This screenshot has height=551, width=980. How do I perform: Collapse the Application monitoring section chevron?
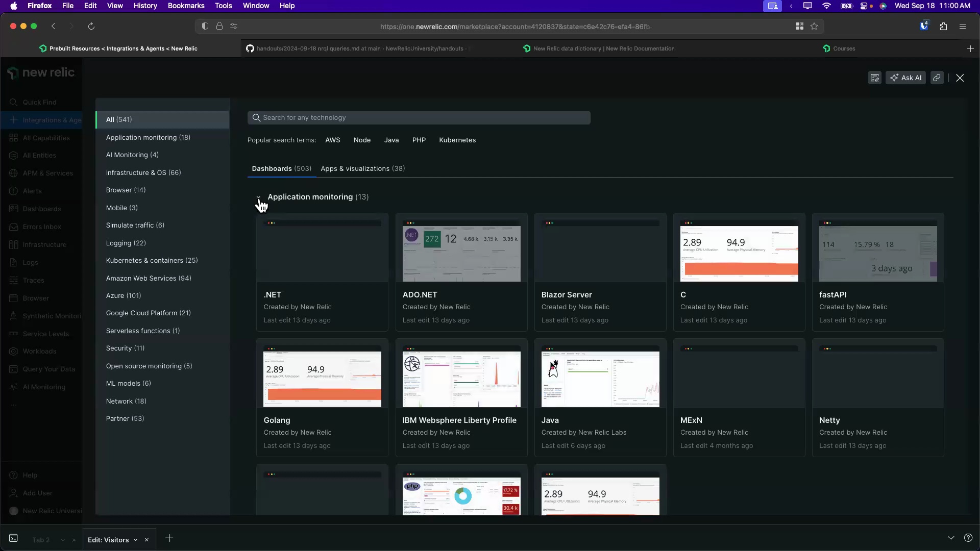(258, 197)
